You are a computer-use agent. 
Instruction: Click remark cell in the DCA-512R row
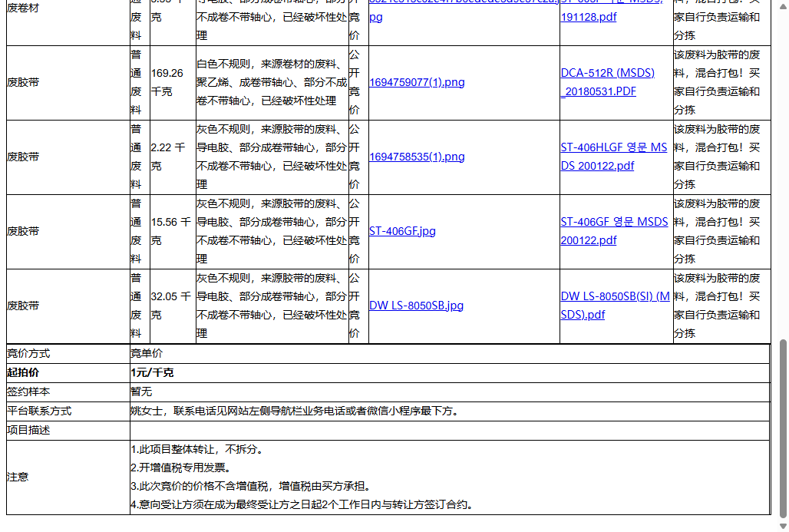(721, 83)
